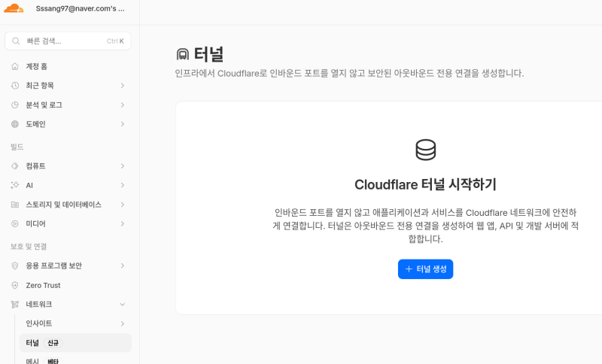The image size is (602, 364).
Task: Click the 터널 생성 button
Action: [425, 269]
